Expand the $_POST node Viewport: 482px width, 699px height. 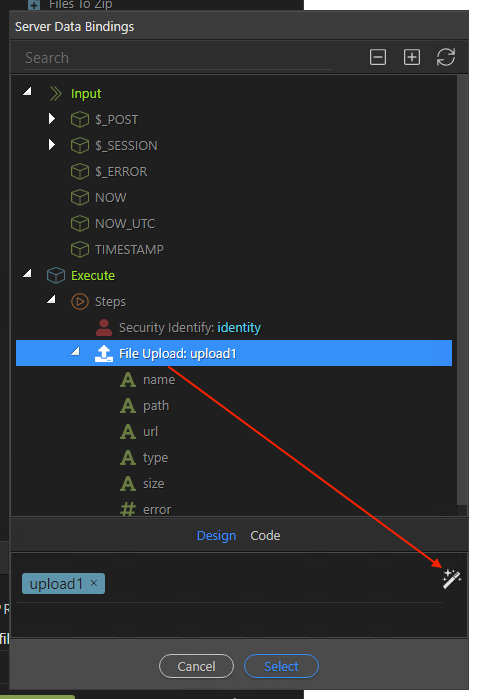pyautogui.click(x=52, y=119)
